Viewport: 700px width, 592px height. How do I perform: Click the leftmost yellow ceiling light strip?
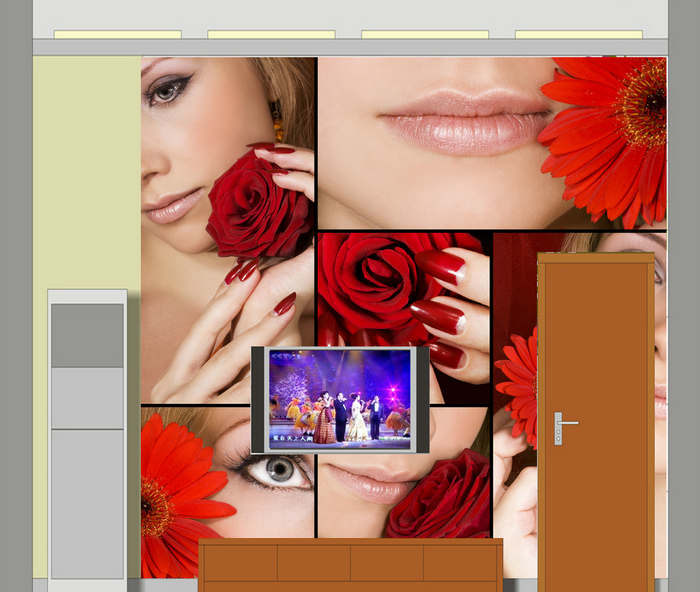[x=118, y=35]
